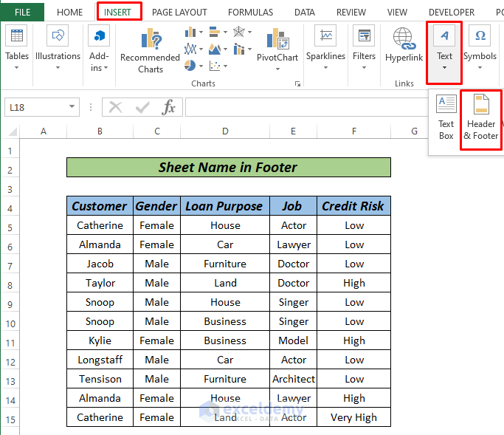
Task: Insert a column chart icon
Action: click(190, 32)
